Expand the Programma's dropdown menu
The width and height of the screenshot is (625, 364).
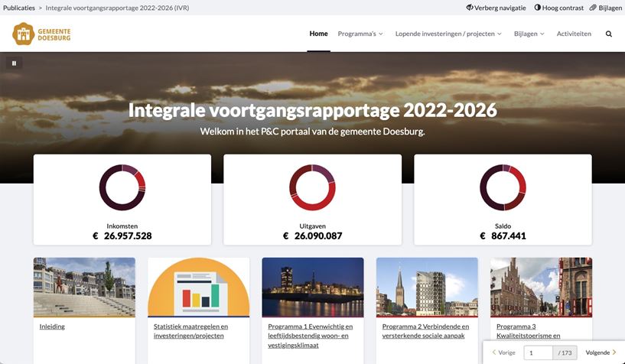[360, 34]
